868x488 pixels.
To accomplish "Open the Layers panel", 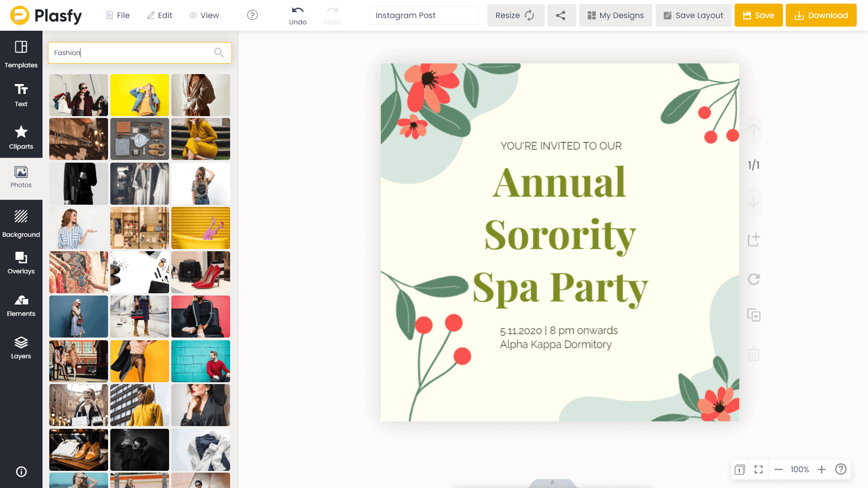I will pos(21,348).
